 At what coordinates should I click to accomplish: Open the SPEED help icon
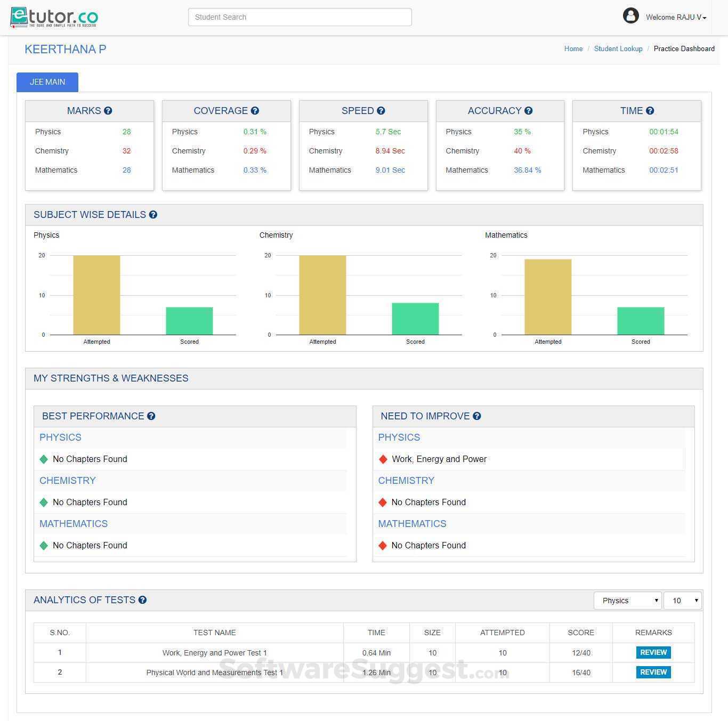(x=381, y=110)
